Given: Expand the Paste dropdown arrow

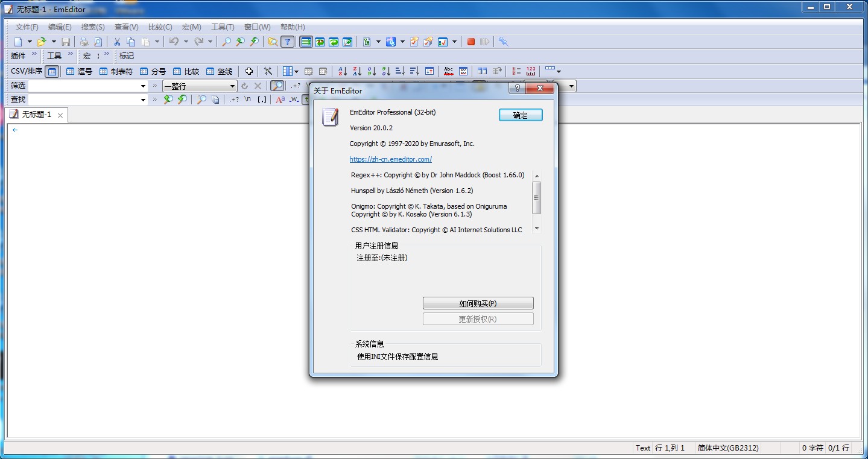Looking at the screenshot, I should point(157,42).
